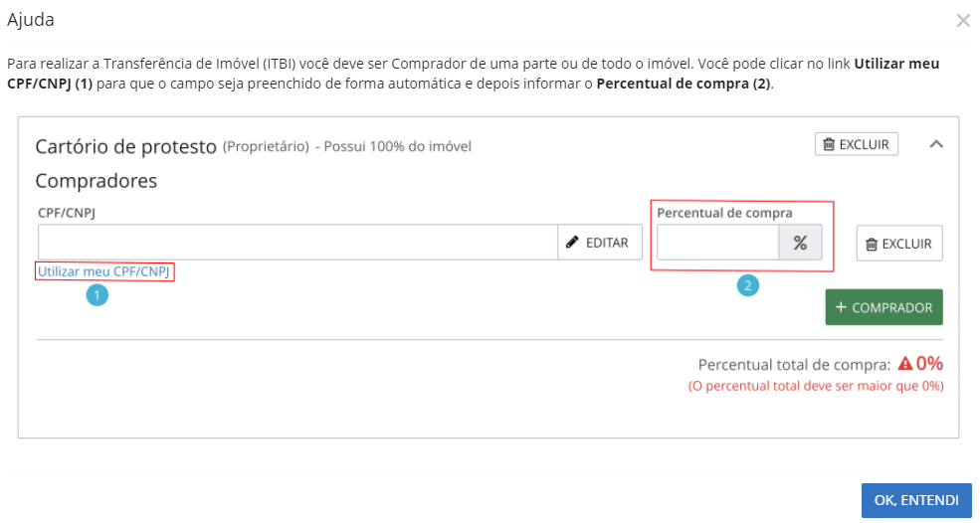Image resolution: width=980 pixels, height=523 pixels.
Task: Collapse the Cartório de protesto panel
Action: pos(935,144)
